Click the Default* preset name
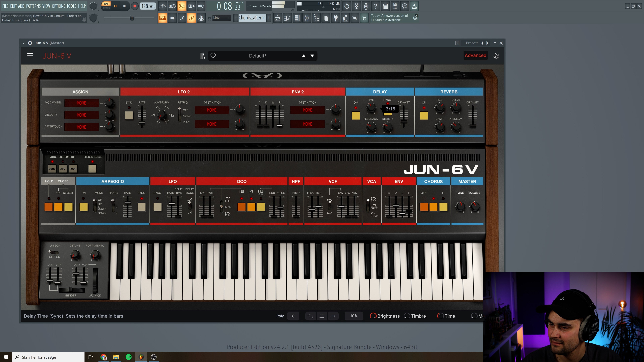The image size is (644, 362). coord(257,56)
